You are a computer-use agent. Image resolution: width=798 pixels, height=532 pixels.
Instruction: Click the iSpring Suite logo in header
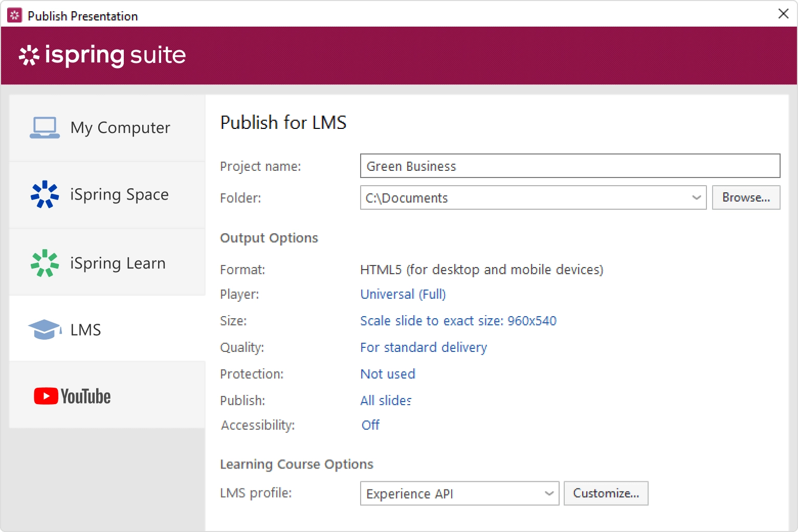102,55
